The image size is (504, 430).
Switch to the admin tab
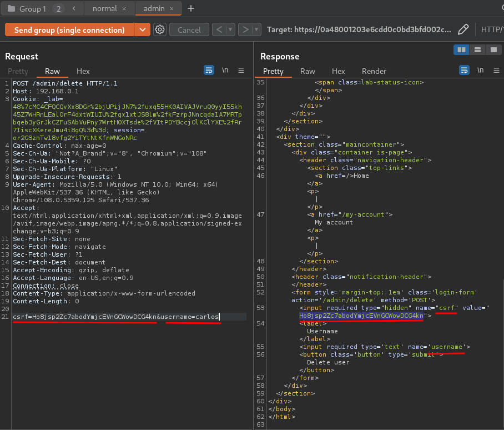click(x=154, y=8)
